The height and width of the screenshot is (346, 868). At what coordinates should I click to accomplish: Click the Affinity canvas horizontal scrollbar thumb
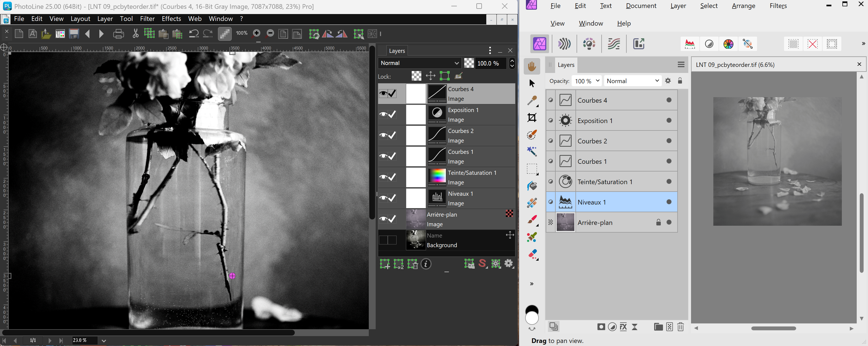(x=773, y=328)
